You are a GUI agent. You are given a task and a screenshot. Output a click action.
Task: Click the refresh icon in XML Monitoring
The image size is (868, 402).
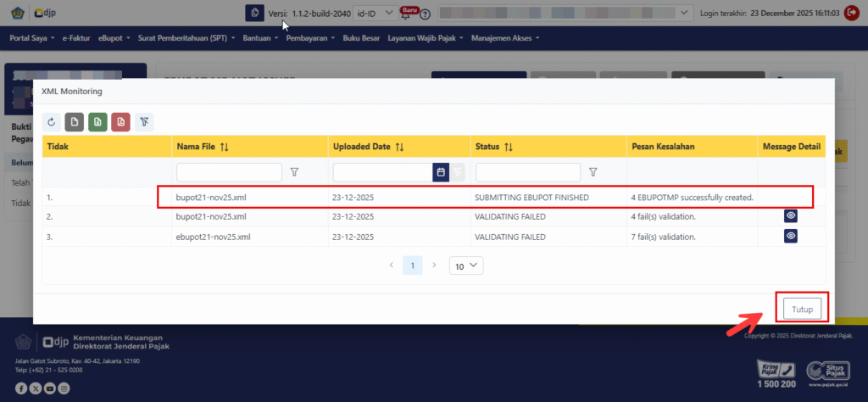coord(53,122)
